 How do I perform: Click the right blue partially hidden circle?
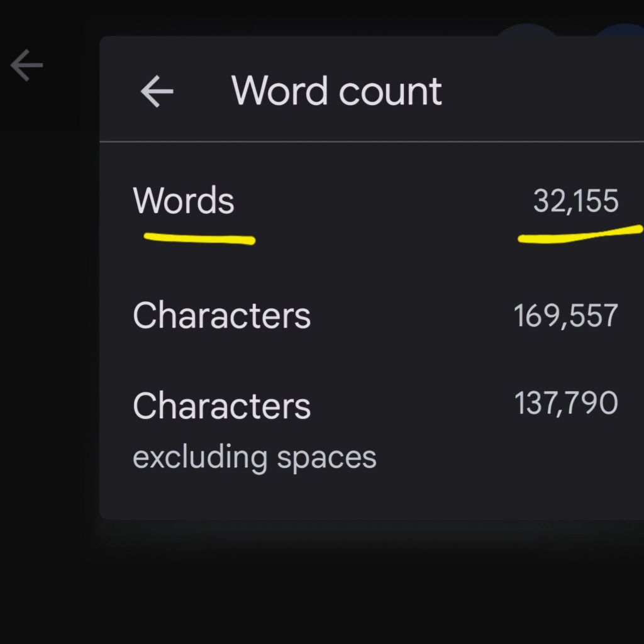621,30
